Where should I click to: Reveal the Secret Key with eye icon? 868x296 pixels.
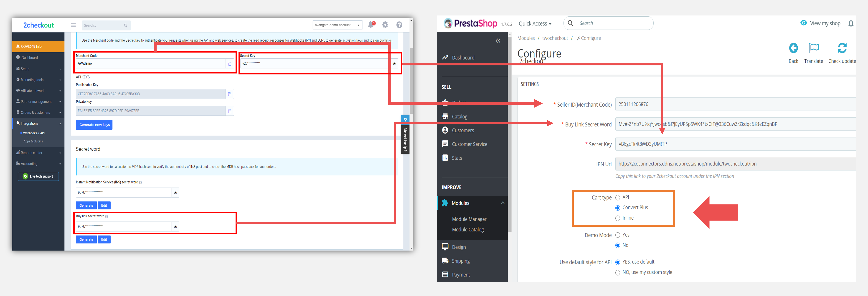click(394, 64)
